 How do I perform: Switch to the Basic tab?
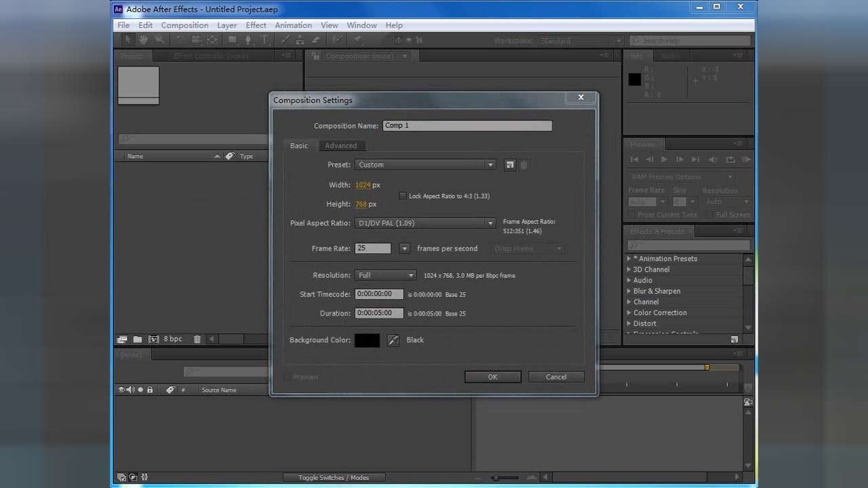[x=299, y=146]
